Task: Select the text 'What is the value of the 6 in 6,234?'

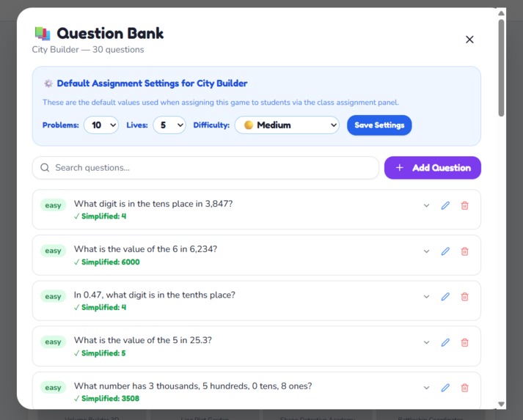Action: click(x=145, y=249)
